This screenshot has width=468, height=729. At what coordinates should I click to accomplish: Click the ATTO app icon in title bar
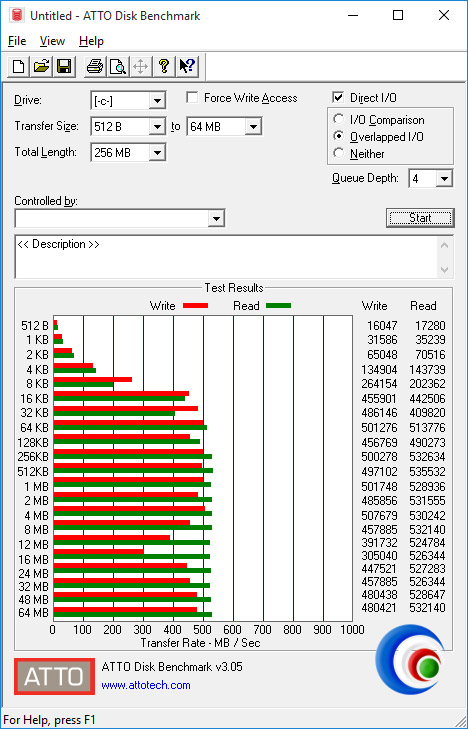17,15
